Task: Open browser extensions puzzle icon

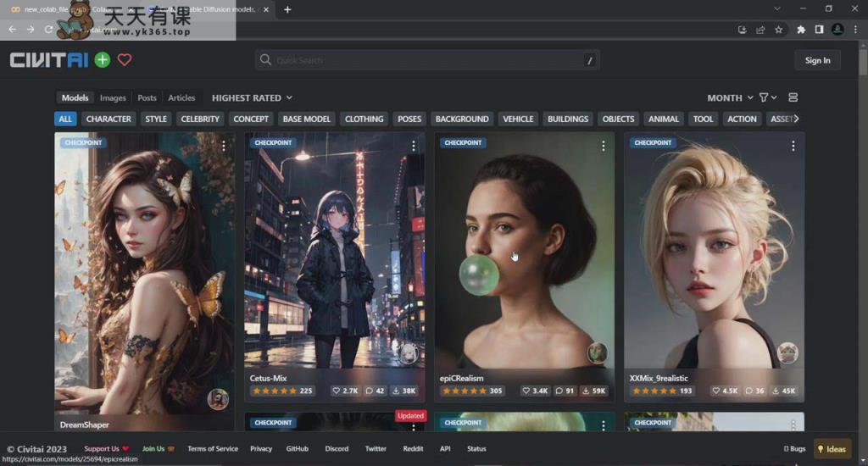Action: [801, 30]
